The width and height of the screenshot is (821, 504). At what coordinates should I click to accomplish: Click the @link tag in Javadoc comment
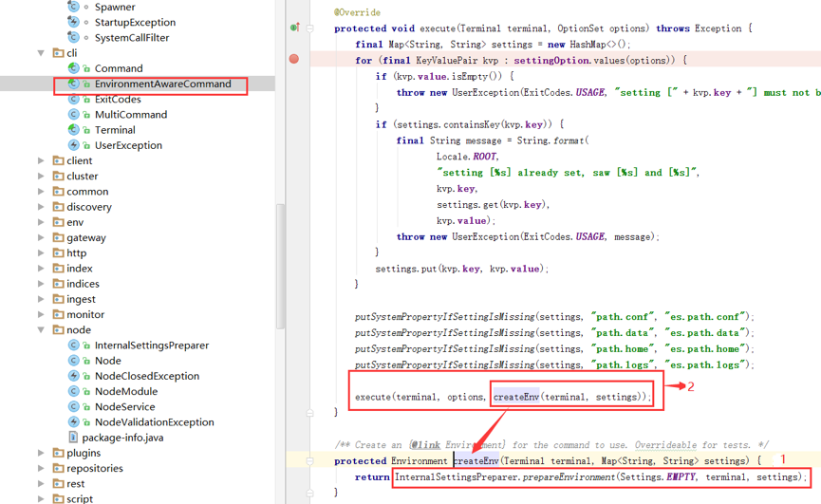coord(425,445)
